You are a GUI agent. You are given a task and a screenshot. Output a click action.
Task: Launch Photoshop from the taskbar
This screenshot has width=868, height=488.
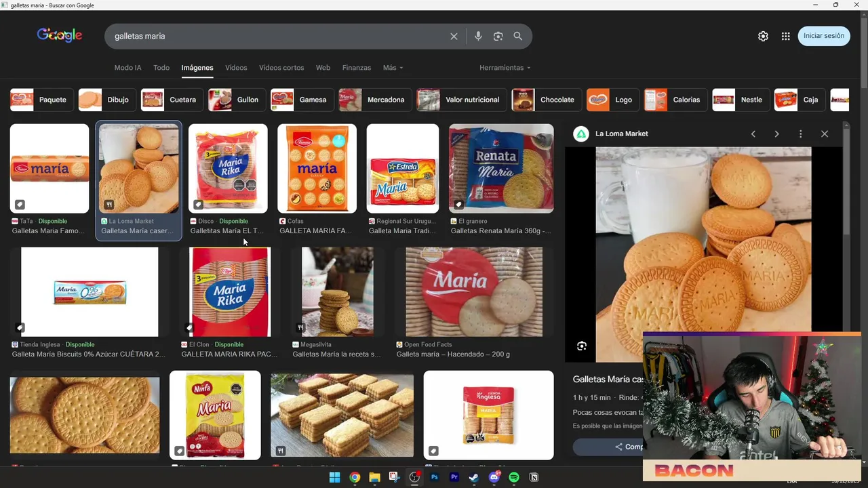coord(434,477)
